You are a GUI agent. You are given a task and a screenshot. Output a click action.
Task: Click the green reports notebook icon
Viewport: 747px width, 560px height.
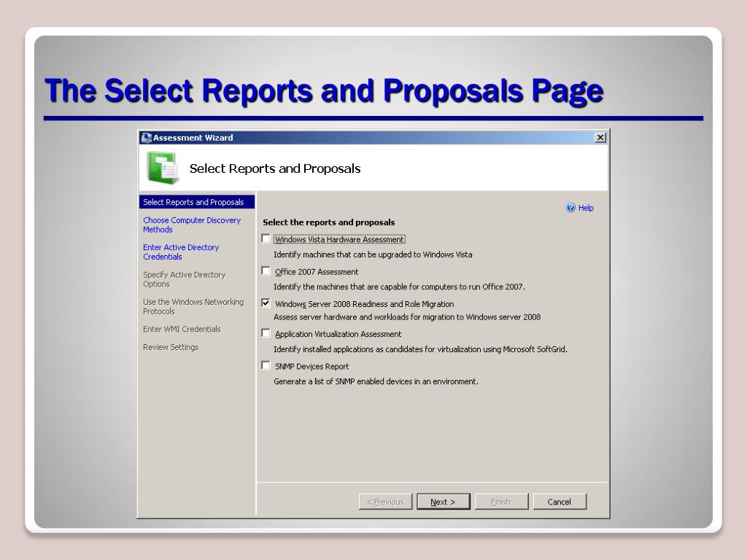pyautogui.click(x=163, y=168)
